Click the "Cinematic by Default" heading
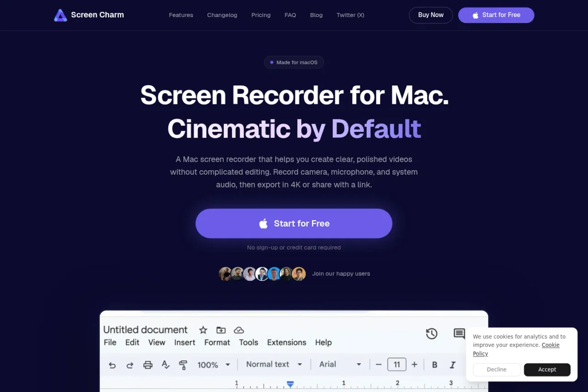The height and width of the screenshot is (392, 588). pos(294,129)
